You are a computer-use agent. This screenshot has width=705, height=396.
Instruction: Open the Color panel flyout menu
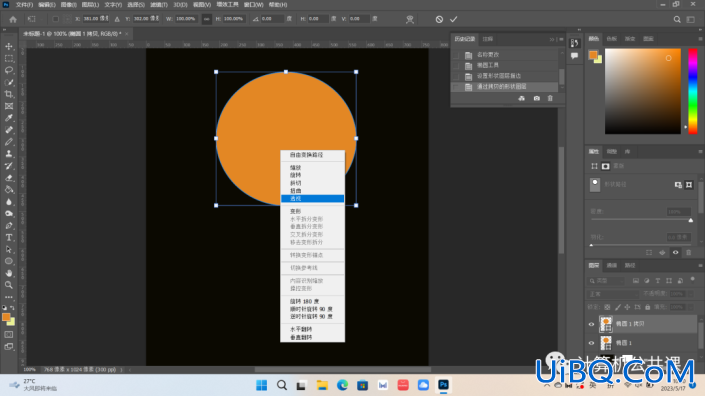pos(700,39)
